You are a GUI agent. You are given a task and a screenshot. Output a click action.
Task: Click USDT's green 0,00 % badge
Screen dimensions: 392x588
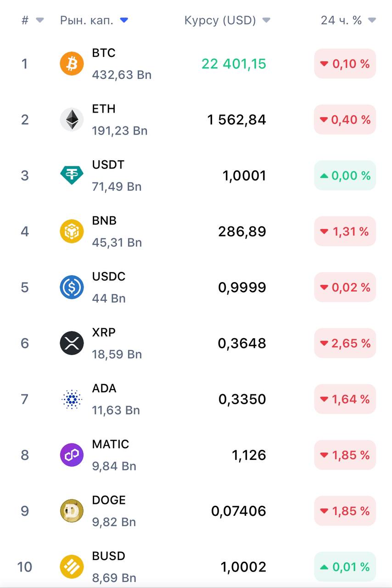[345, 175]
